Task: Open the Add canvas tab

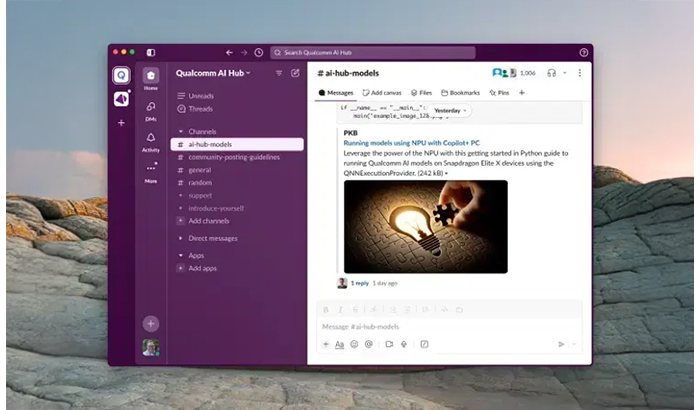Action: [382, 93]
